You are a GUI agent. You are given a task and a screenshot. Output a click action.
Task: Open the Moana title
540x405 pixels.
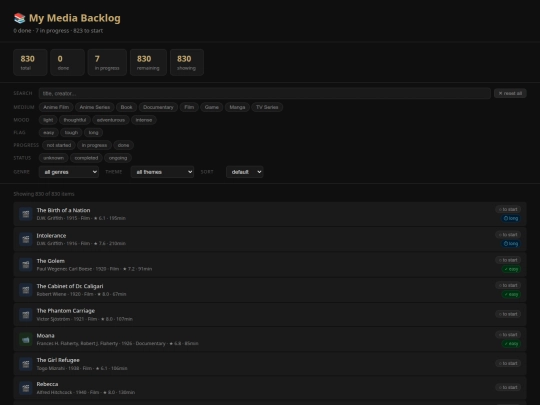[45, 336]
